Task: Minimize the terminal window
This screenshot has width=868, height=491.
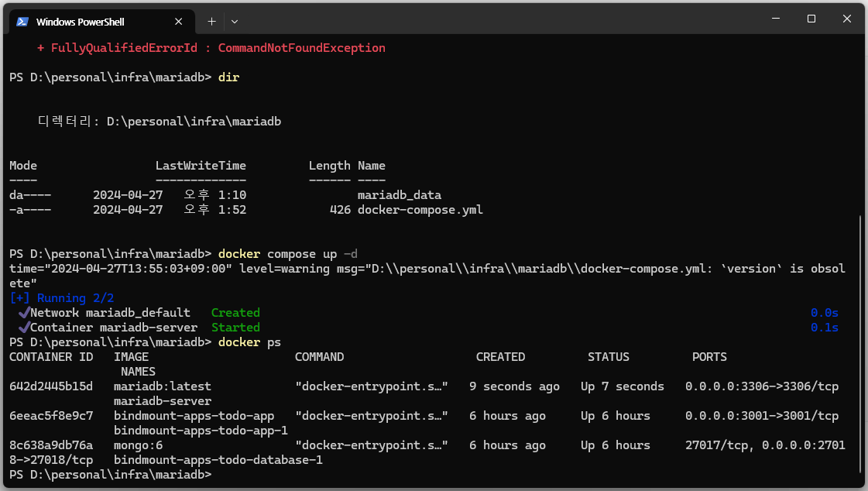Action: click(776, 19)
